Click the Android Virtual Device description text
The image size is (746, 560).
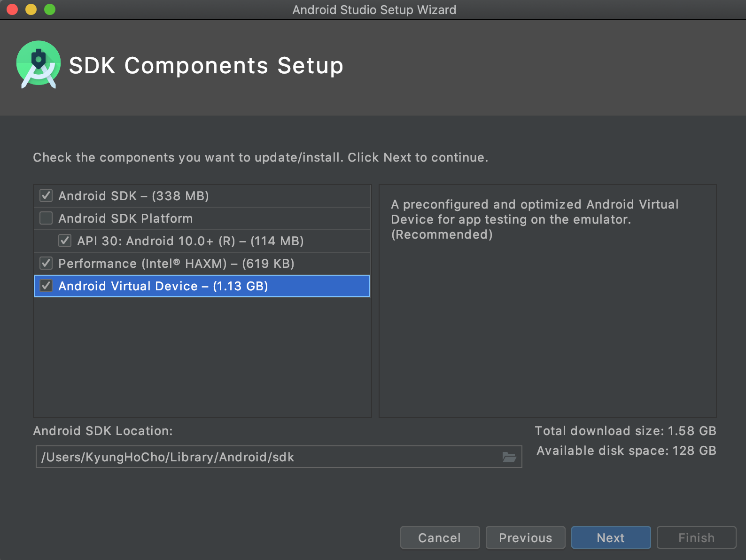click(x=535, y=219)
